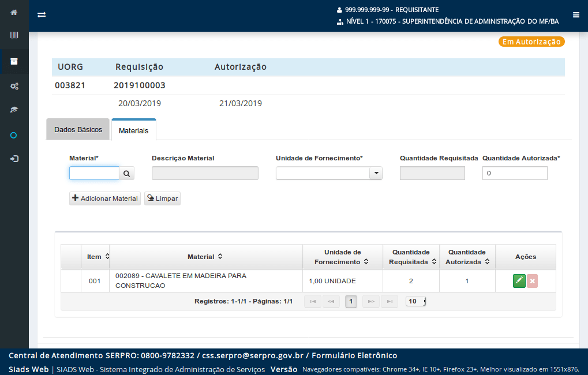Select the Materiais tab
The width and height of the screenshot is (588, 375).
click(133, 130)
